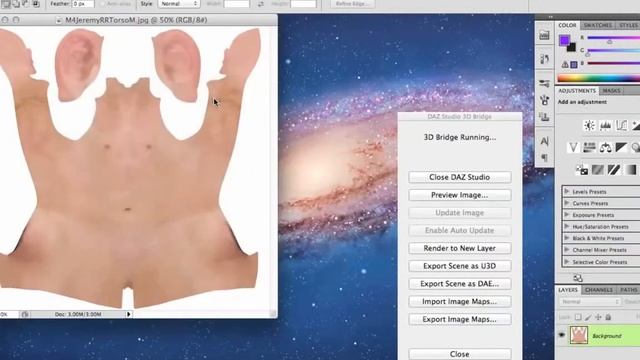Click Import Image Maps... button

[460, 302]
